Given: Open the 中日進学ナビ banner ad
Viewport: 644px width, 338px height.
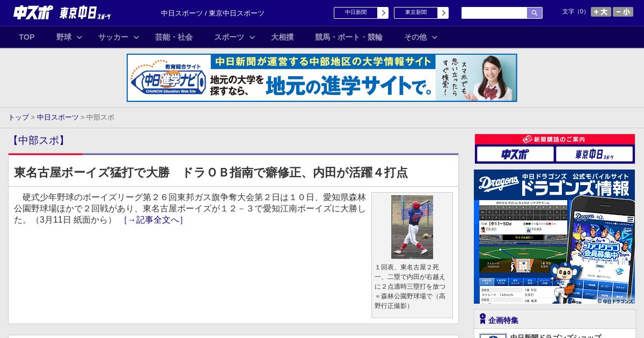Looking at the screenshot, I should tap(322, 78).
